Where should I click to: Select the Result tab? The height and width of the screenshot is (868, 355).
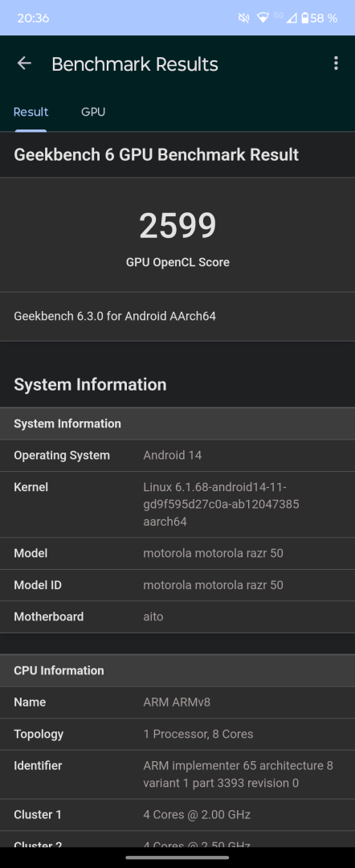tap(31, 112)
